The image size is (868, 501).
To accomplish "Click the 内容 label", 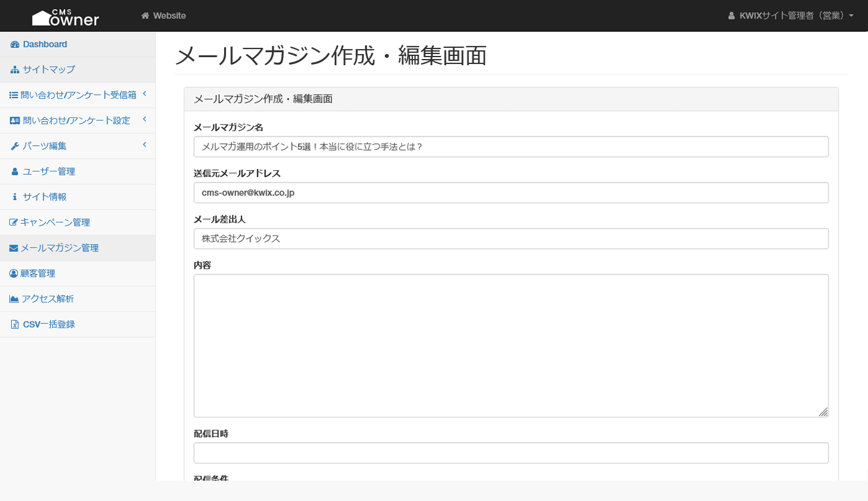I will coord(202,265).
